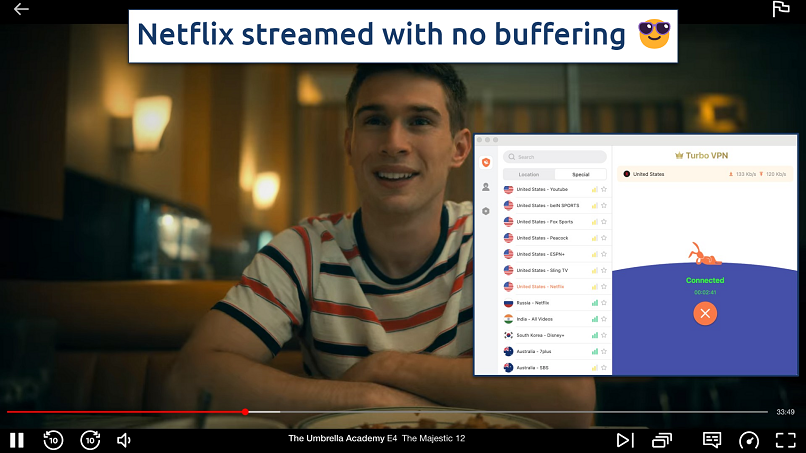Screen dimensions: 806x453
Task: Select United States - beIN SPORTS server
Action: point(555,206)
